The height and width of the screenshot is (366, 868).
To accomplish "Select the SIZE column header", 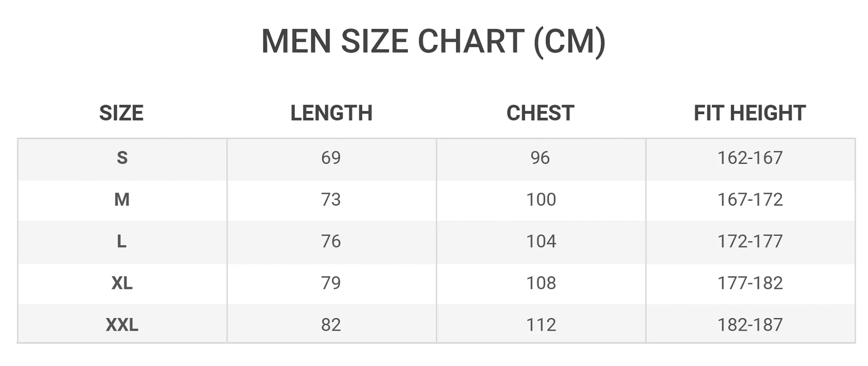I will click(121, 113).
